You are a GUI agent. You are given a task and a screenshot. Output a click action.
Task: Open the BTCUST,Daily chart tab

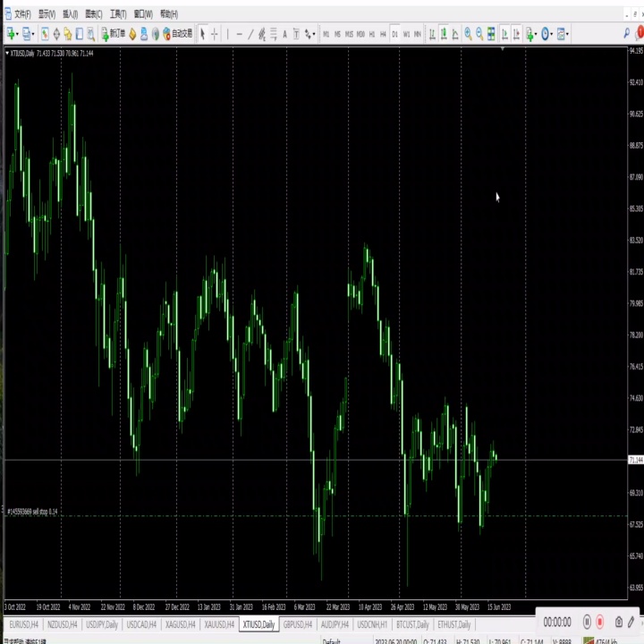412,624
